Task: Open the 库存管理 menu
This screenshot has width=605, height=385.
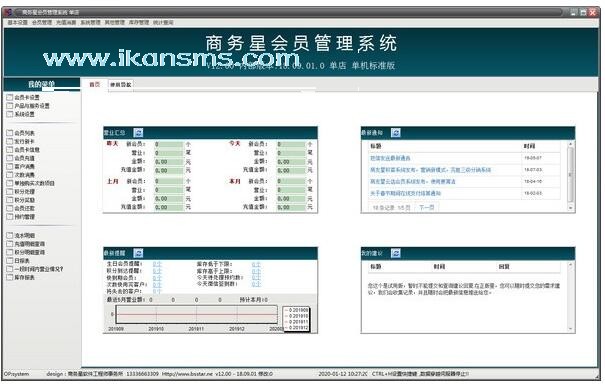Action: pos(139,22)
